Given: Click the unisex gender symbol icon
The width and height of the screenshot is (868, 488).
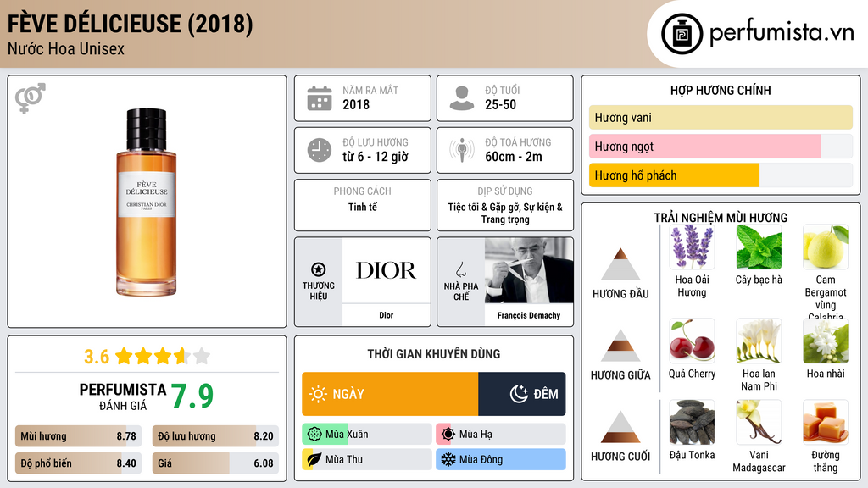Looking at the screenshot, I should pos(30,98).
